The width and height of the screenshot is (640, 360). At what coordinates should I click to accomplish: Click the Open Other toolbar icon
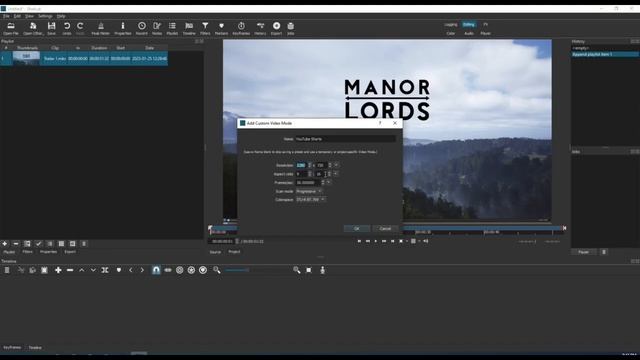[33, 29]
